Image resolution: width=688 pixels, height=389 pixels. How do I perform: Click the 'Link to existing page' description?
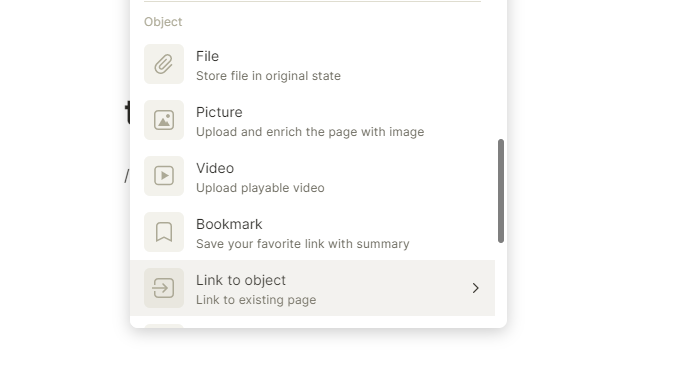256,300
